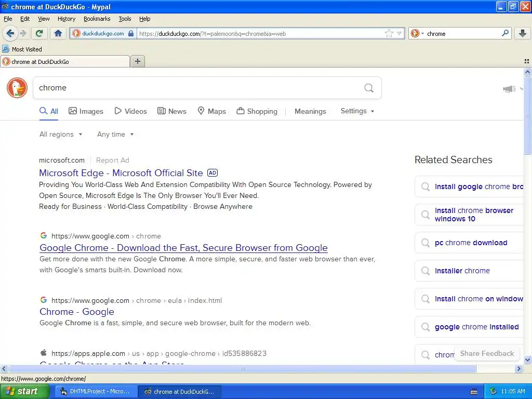
Task: Click the tray icon beside the clock
Action: [493, 391]
